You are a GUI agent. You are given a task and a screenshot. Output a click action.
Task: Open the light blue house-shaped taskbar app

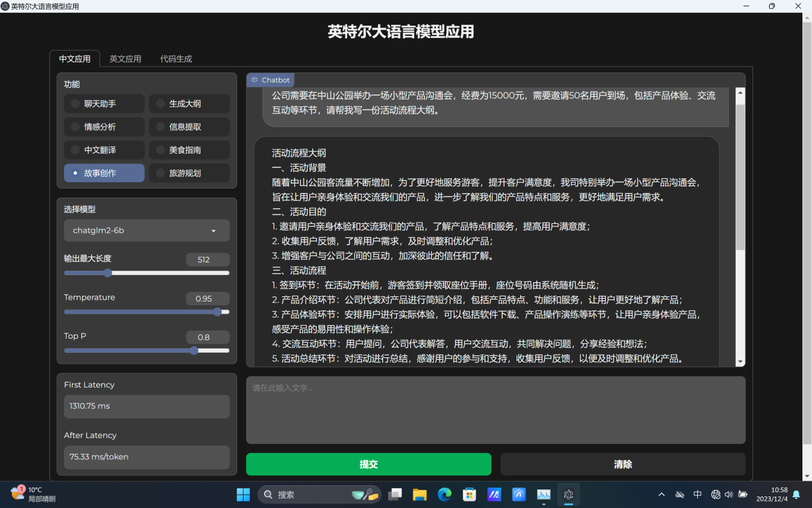518,495
